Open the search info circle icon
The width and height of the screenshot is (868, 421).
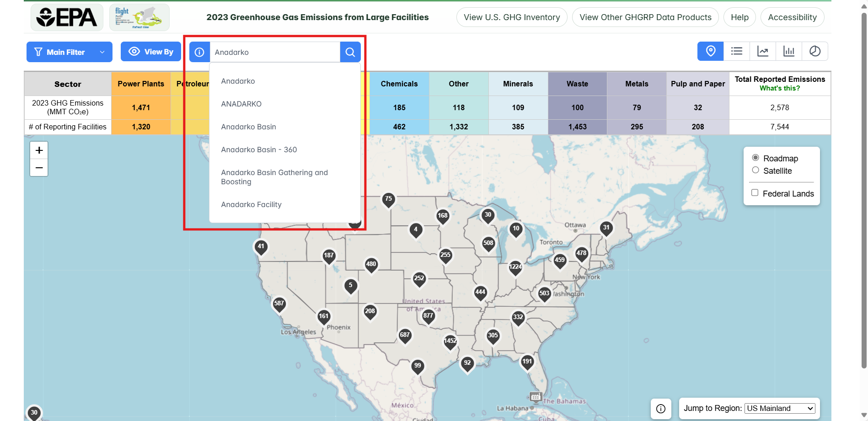pos(199,52)
